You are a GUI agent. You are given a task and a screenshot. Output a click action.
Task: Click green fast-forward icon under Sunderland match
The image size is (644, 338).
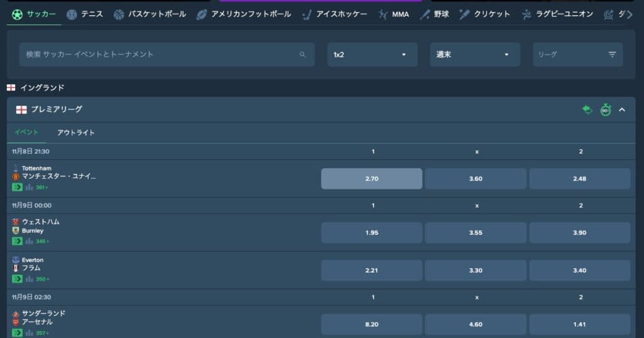(x=17, y=333)
